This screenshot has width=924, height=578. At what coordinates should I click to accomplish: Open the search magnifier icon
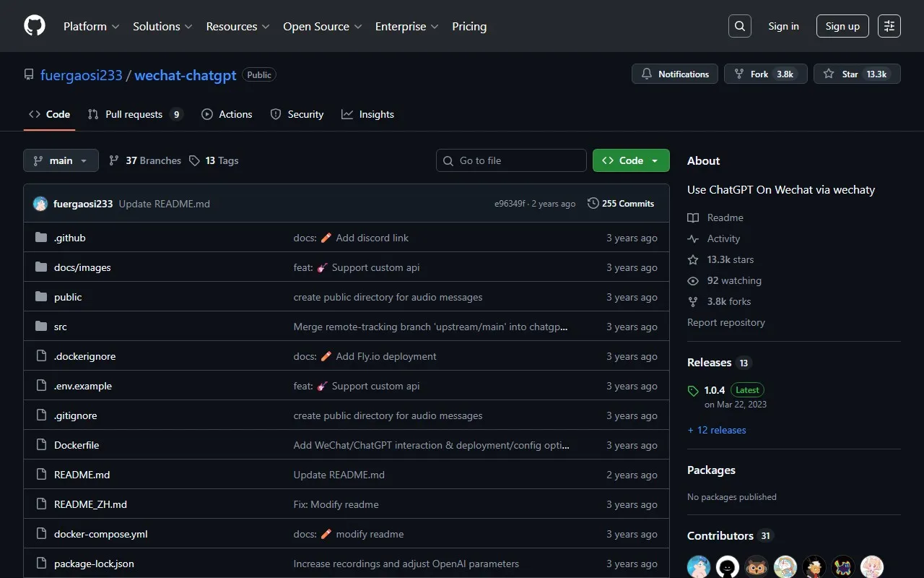click(x=740, y=26)
